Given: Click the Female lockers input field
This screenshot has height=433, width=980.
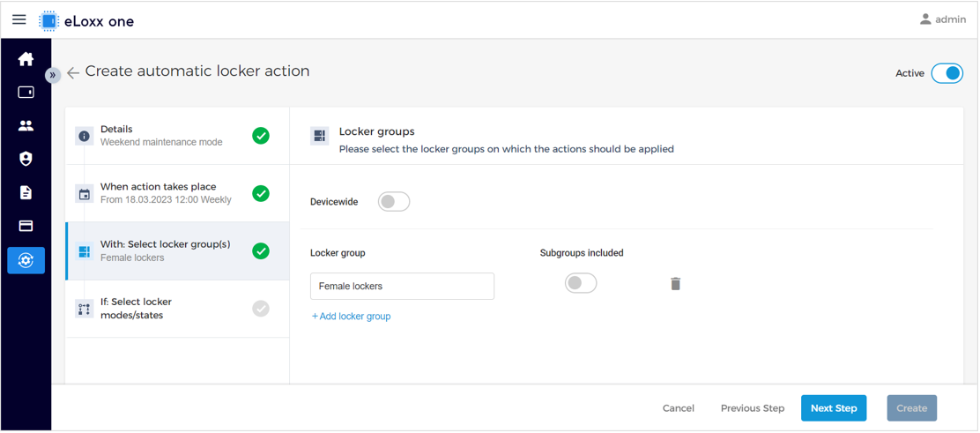Looking at the screenshot, I should point(402,286).
